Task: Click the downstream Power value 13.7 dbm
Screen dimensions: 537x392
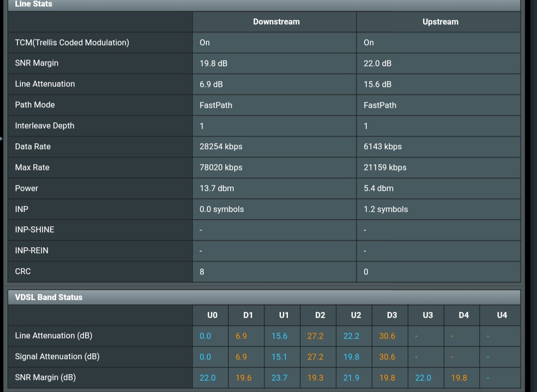Action: point(217,189)
